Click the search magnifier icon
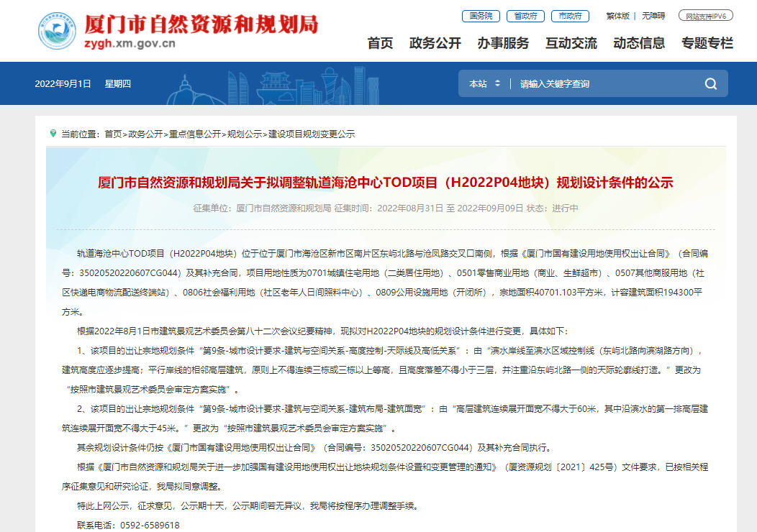This screenshot has height=532, width=757. click(x=711, y=84)
